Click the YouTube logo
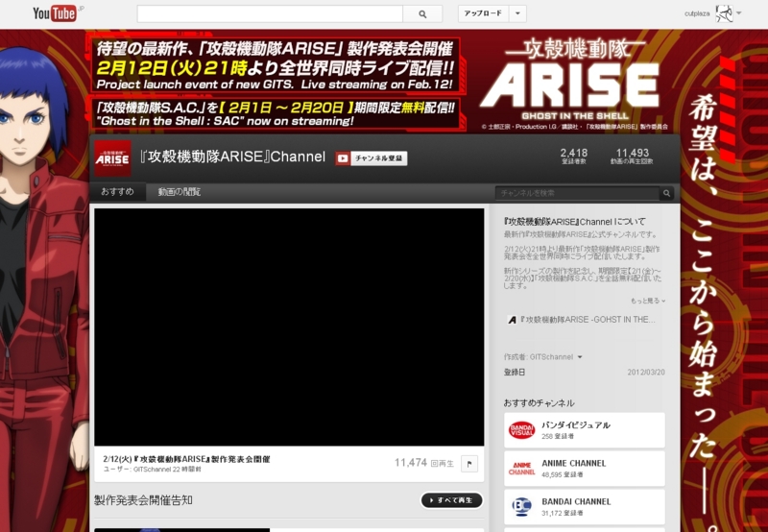768x532 pixels. (x=55, y=13)
